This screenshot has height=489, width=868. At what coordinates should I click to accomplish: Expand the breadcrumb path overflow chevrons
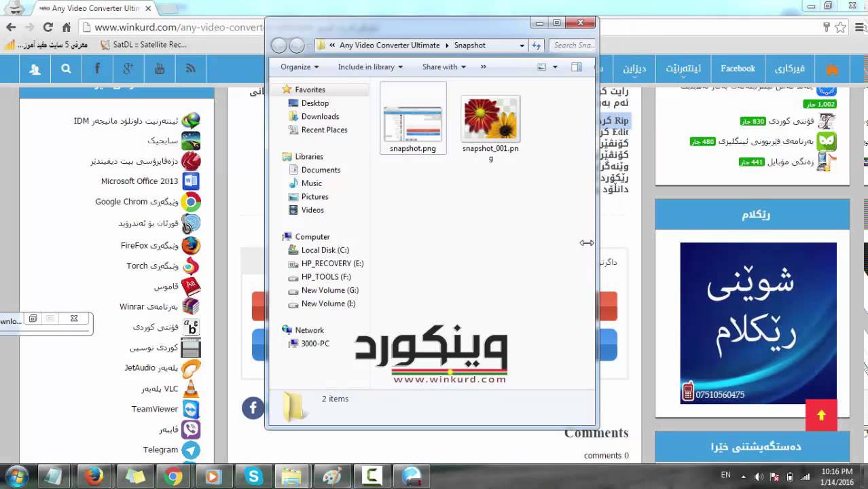pyautogui.click(x=332, y=46)
